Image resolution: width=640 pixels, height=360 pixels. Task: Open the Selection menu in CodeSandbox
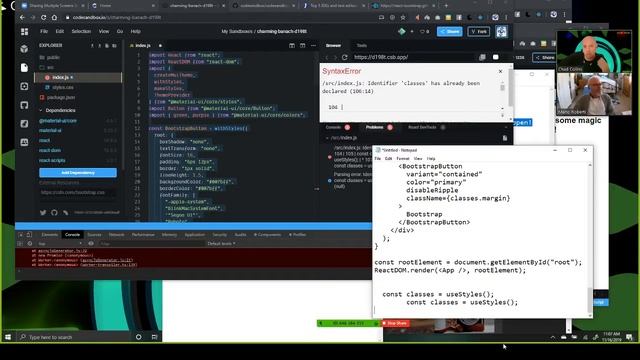[x=81, y=31]
